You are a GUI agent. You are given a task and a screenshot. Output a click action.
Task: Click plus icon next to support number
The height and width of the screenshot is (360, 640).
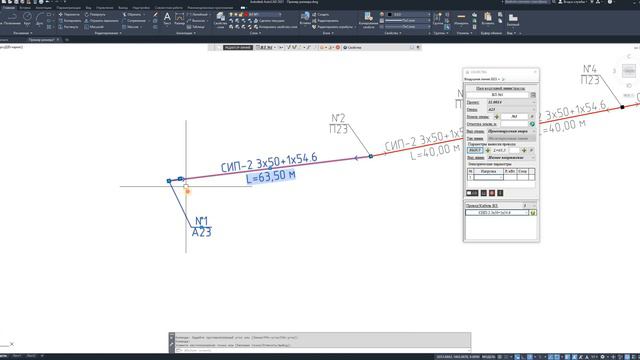tap(496, 117)
